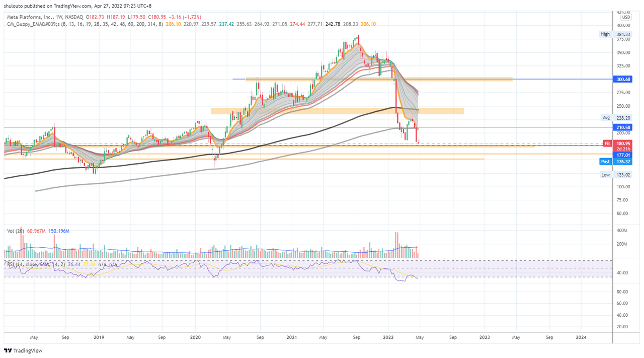Click the 350.00 price axis label
The image size is (644, 358).
click(x=624, y=52)
